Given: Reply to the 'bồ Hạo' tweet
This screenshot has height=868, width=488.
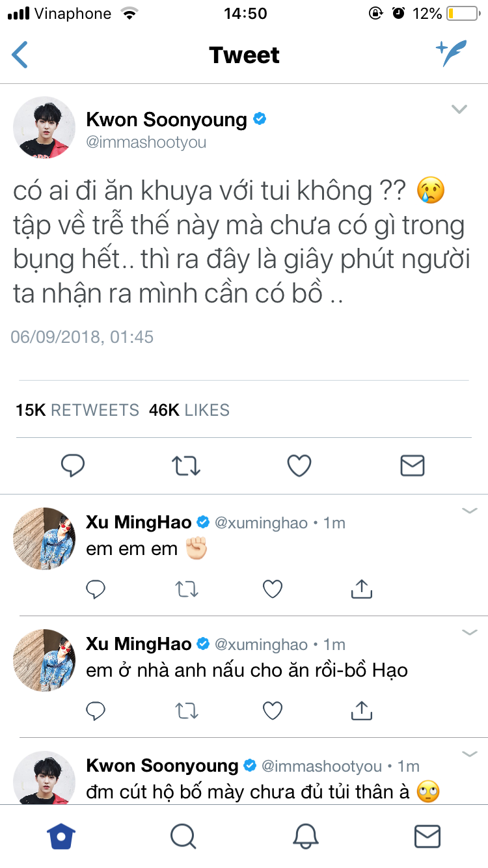Looking at the screenshot, I should pyautogui.click(x=96, y=711).
